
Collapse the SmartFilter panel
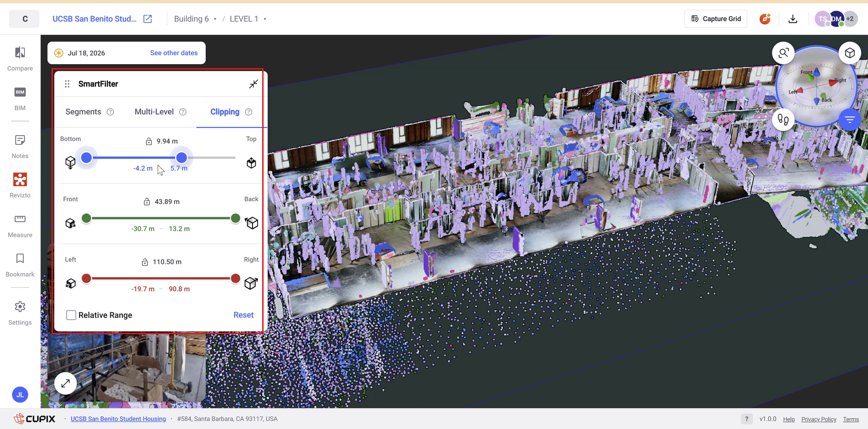(254, 84)
